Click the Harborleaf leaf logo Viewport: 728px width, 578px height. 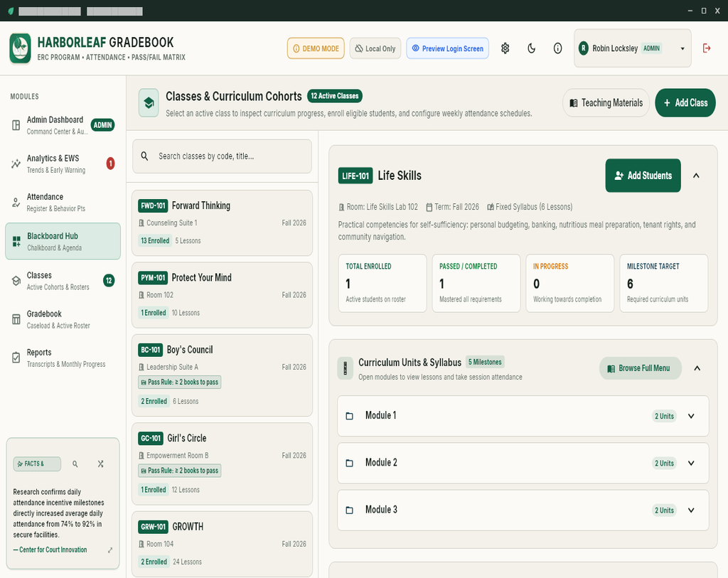(x=20, y=48)
